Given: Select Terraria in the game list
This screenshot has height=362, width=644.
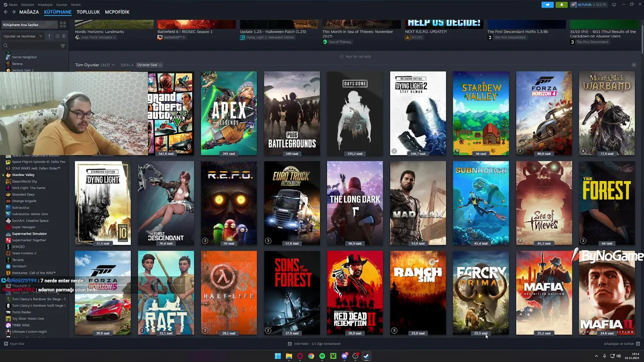Looking at the screenshot, I should (18, 260).
